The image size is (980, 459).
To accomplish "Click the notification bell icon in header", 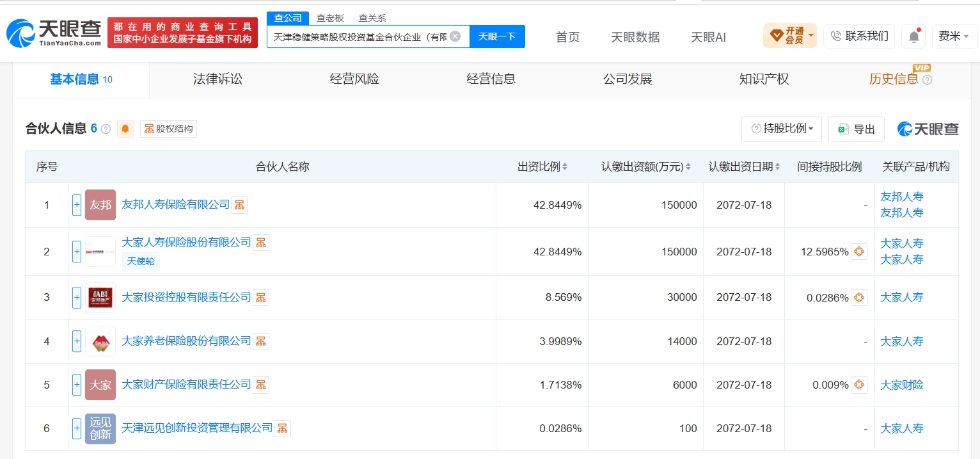I will pos(913,36).
